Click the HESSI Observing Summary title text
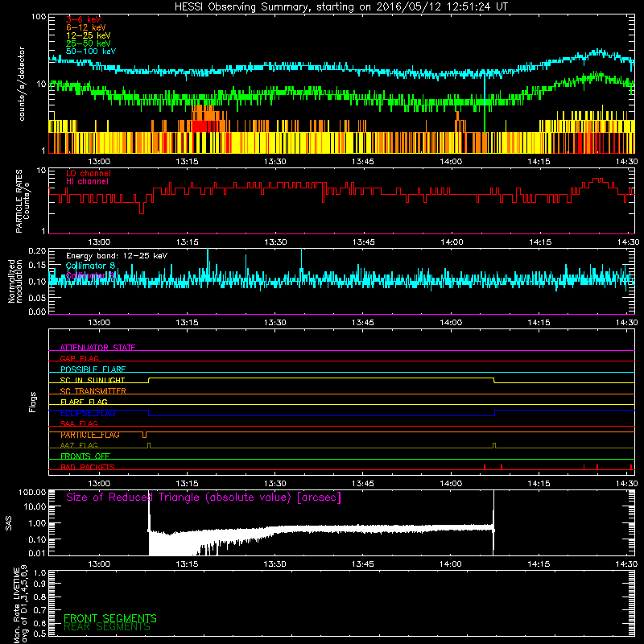This screenshot has height=644, width=644. [341, 7]
